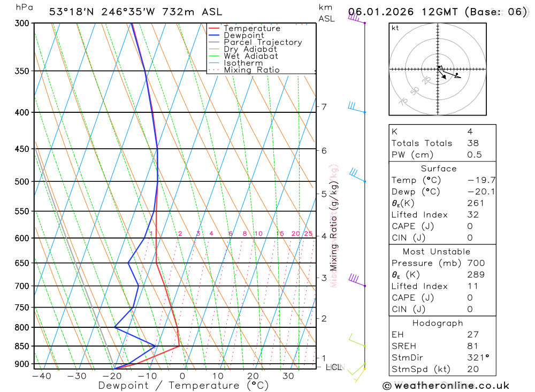Click the green wind barb at 850 hPa
The width and height of the screenshot is (535, 392).
[357, 341]
